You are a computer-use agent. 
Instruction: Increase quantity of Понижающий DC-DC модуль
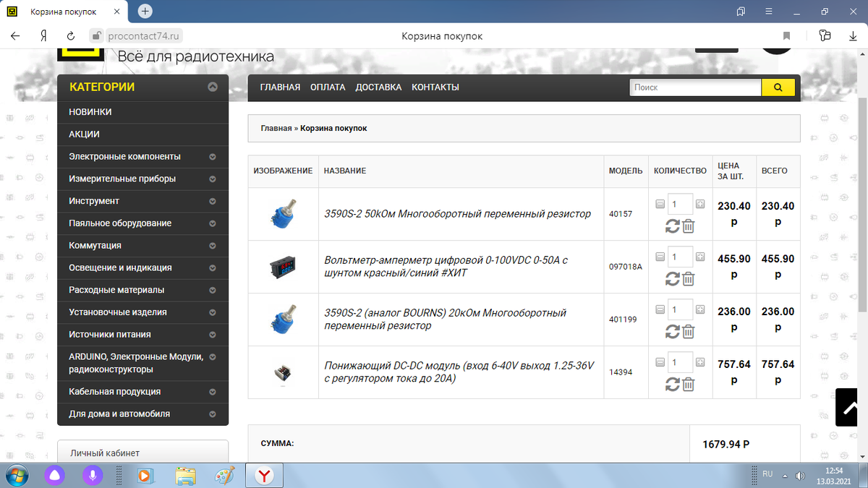tap(699, 362)
